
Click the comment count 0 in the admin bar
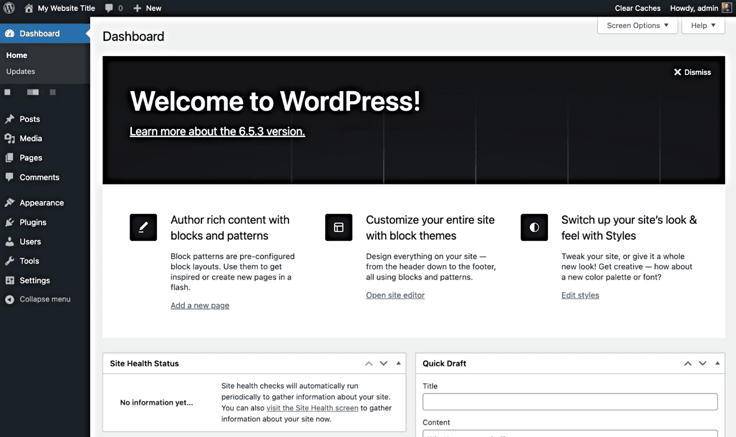[121, 8]
